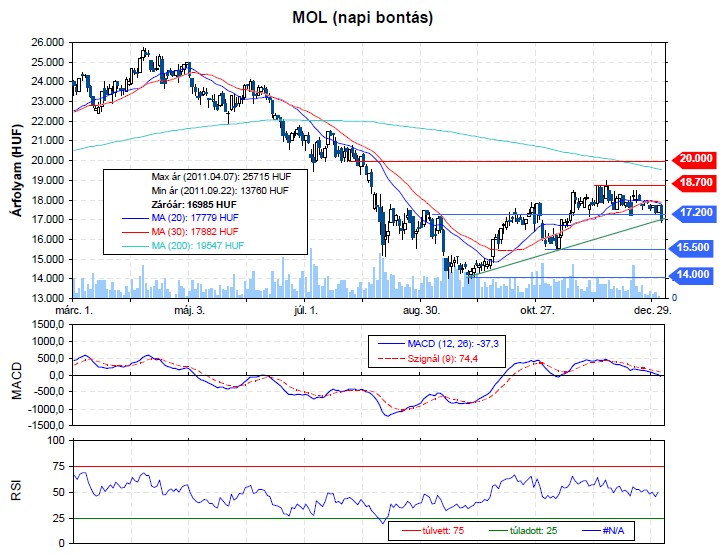Click the 75 RSI axis value
Viewport: 722px width, 555px height.
(59, 467)
